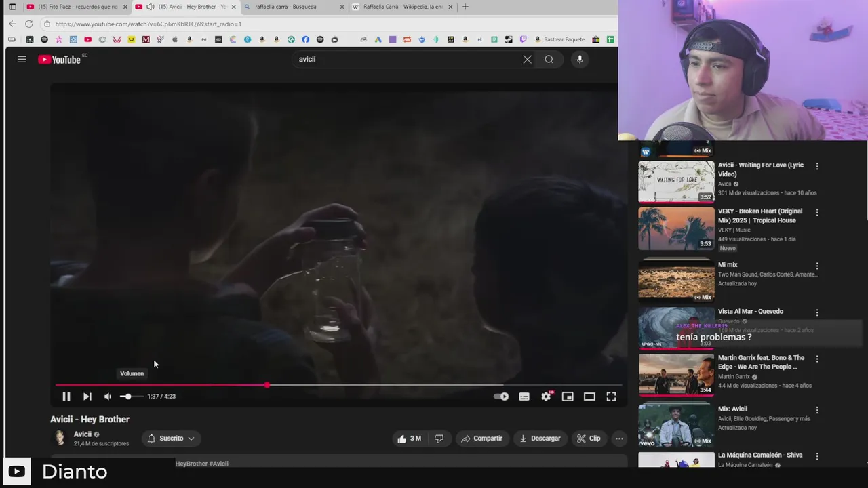This screenshot has width=868, height=488.
Task: Open options for Vista Al Mar
Action: 817,312
